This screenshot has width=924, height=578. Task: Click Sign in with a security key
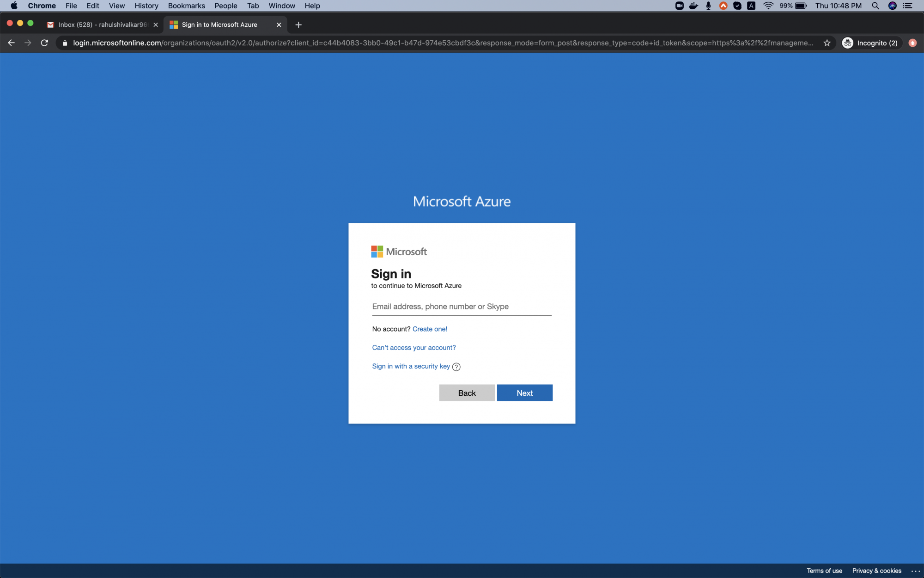pyautogui.click(x=410, y=366)
